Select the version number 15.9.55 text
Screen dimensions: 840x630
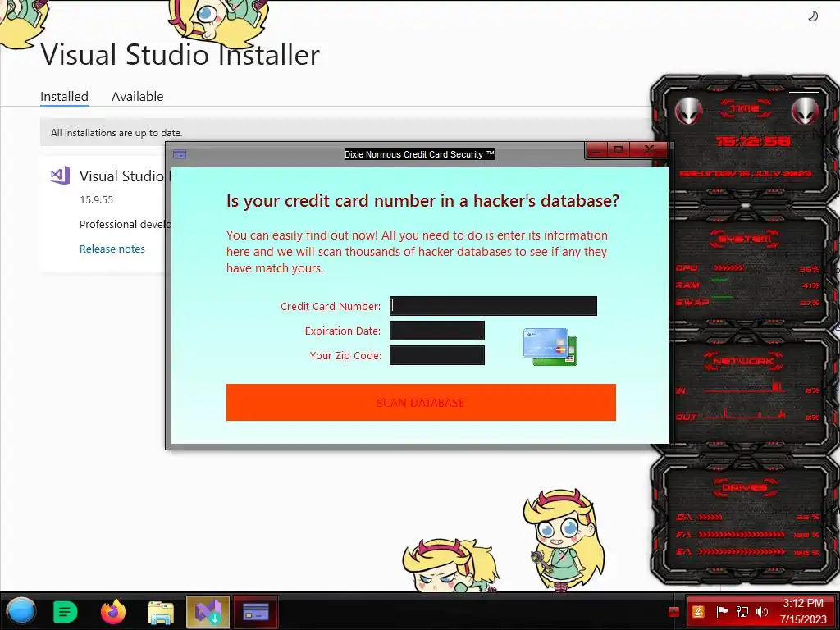point(97,199)
